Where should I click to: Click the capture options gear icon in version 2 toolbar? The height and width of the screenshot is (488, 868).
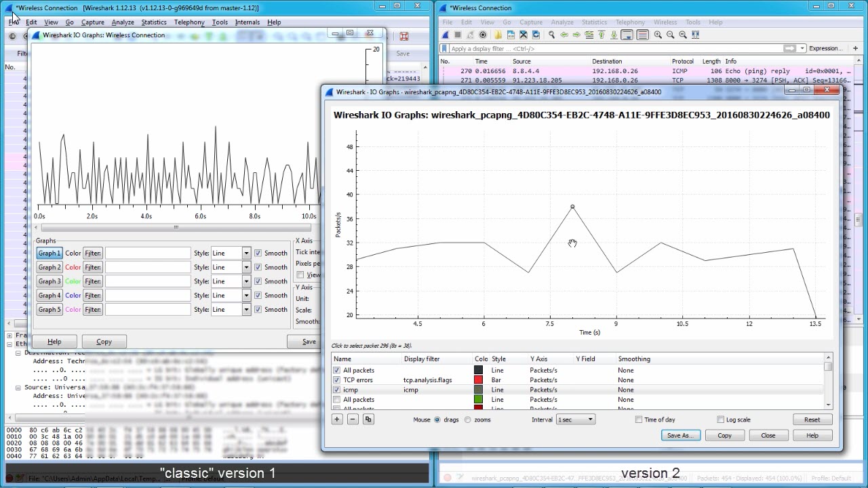tap(483, 35)
